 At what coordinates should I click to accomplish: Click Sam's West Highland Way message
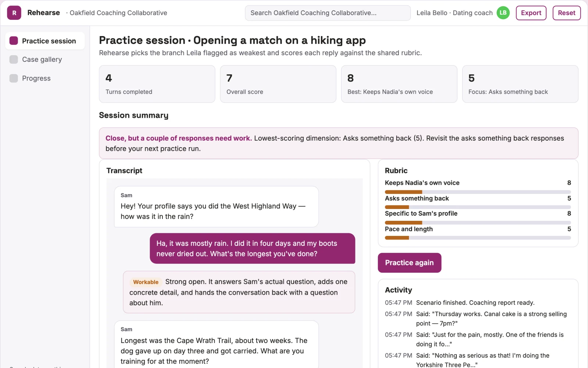(x=216, y=206)
